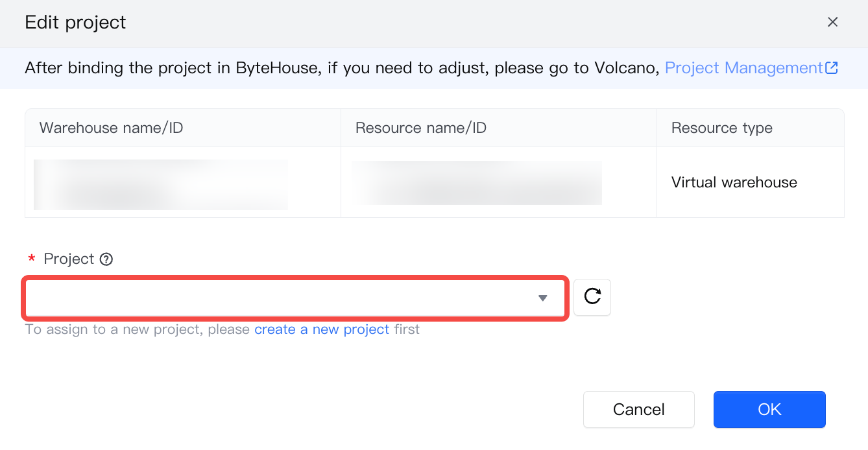Viewport: 868px width, 450px height.
Task: Click the external link icon beside Project Management
Action: tap(832, 68)
